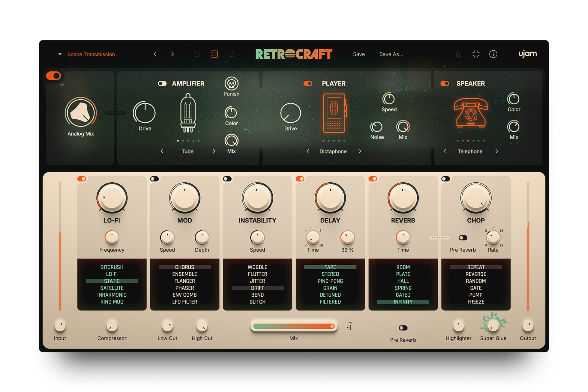Click the Player Speed knob
Viewport: 588px width, 392px height.
(389, 99)
